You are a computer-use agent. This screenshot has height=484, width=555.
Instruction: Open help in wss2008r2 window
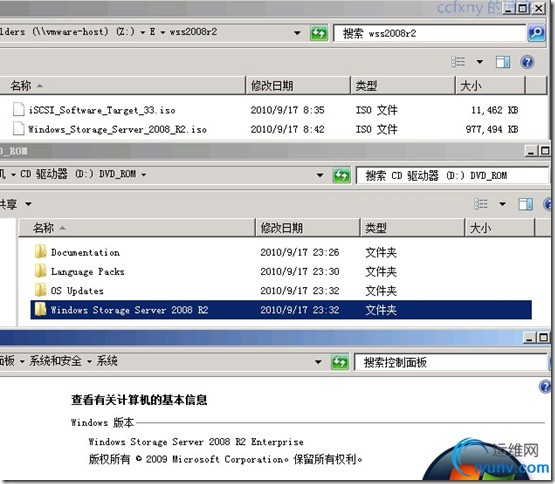527,62
